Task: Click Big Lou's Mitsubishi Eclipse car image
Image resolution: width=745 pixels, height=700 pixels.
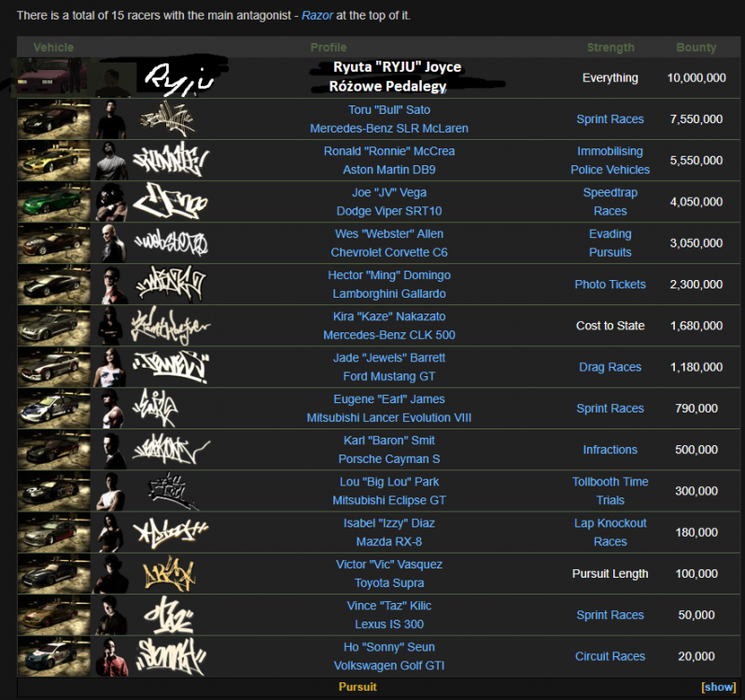Action: [x=54, y=491]
